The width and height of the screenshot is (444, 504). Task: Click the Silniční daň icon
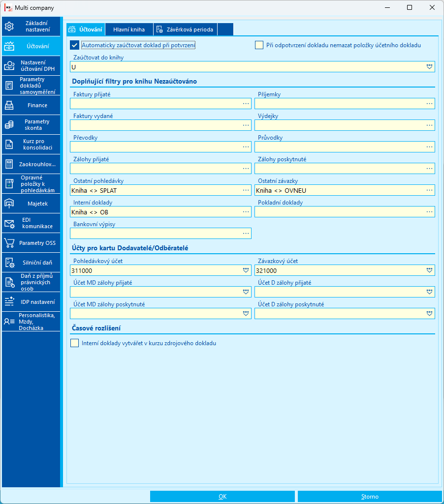pyautogui.click(x=9, y=263)
